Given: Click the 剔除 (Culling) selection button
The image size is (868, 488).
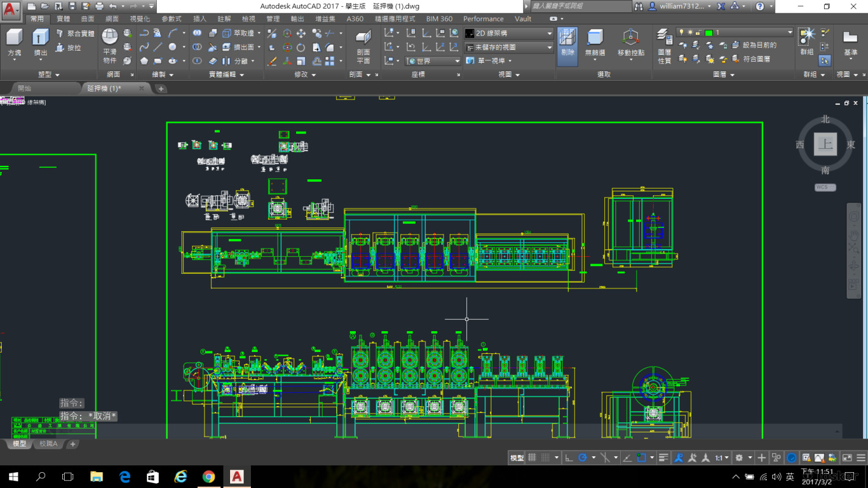Looking at the screenshot, I should tap(568, 43).
